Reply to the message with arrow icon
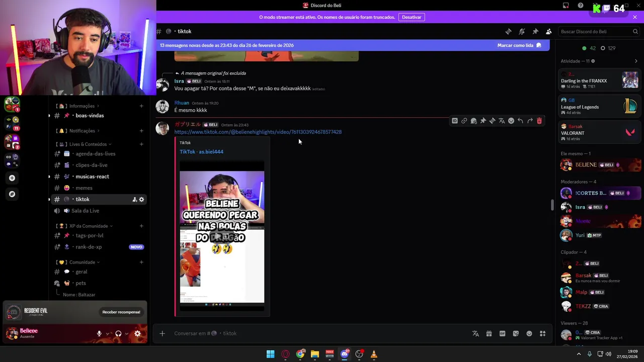 point(520,121)
